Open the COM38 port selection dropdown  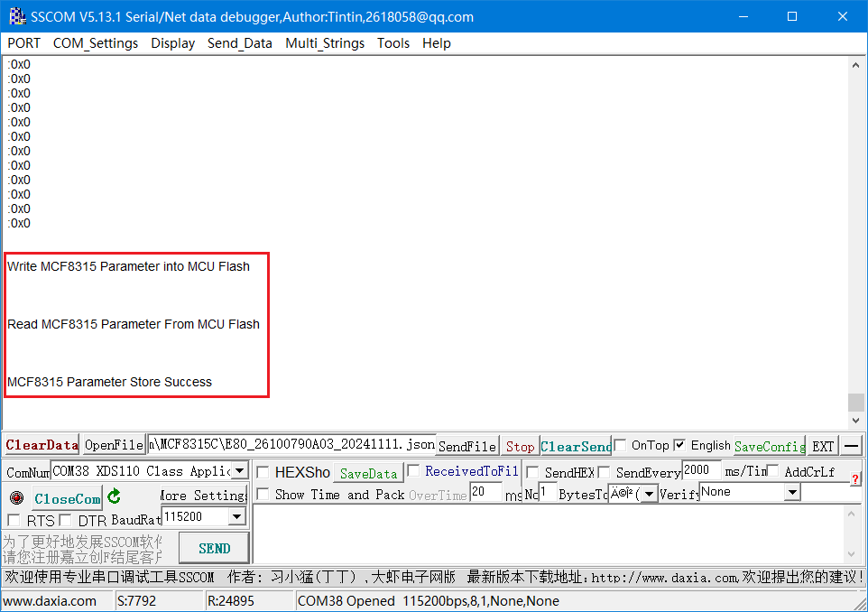(x=238, y=470)
